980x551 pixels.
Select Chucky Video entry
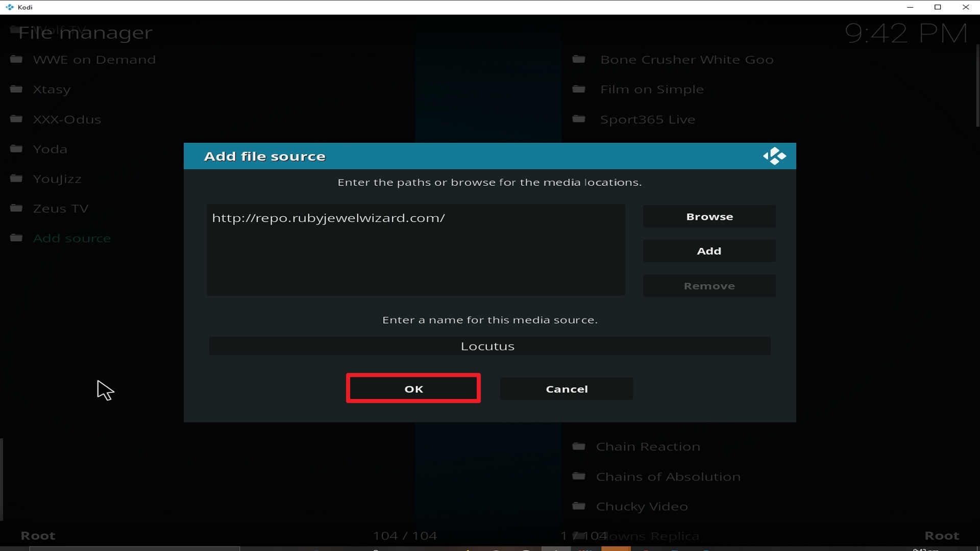point(642,507)
